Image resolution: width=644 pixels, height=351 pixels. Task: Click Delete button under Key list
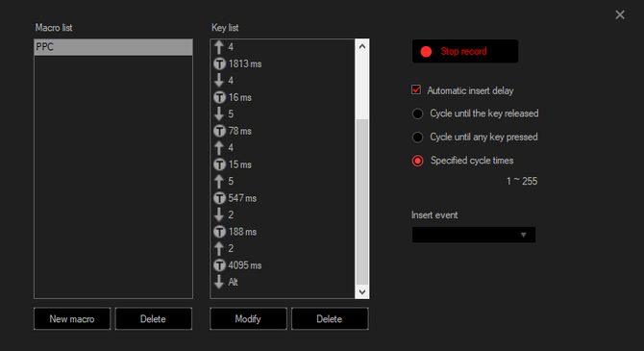point(330,318)
